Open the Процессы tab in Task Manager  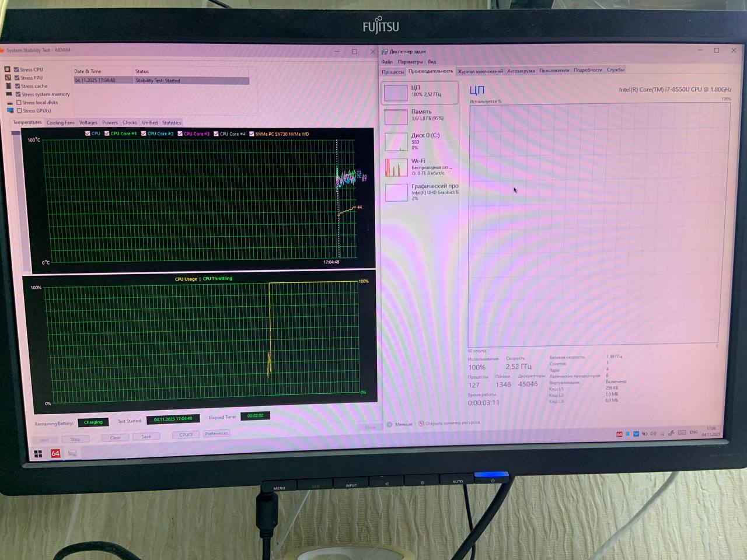coord(393,72)
